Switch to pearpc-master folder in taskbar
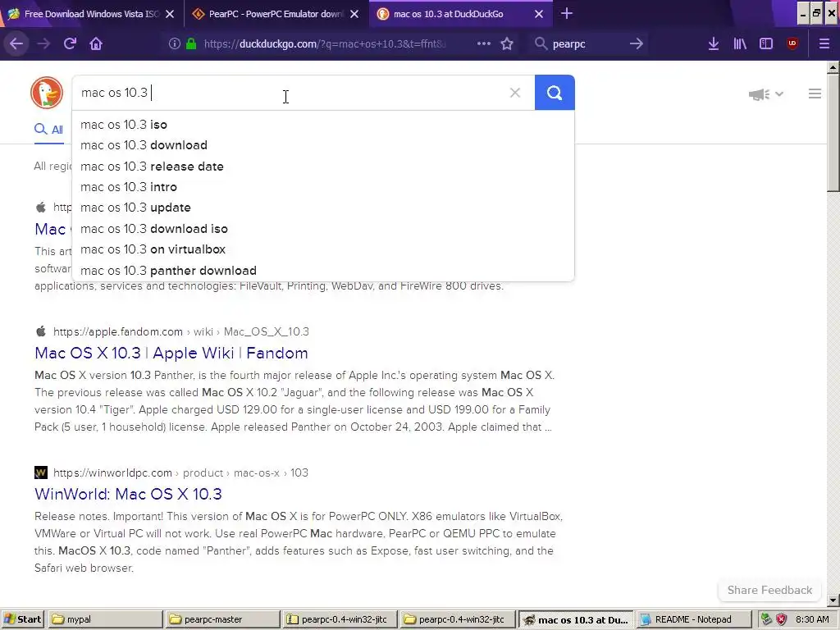 point(222,620)
